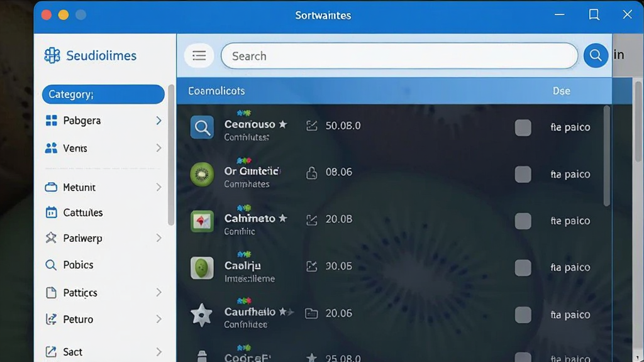Tick the checkbox in the Or Gumteic row
644x362 pixels.
click(x=523, y=175)
